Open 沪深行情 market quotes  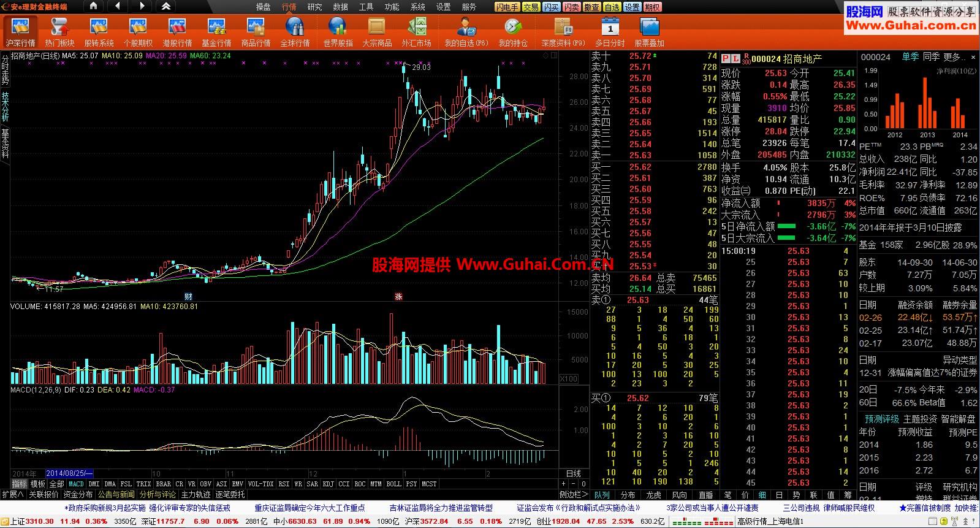point(21,32)
